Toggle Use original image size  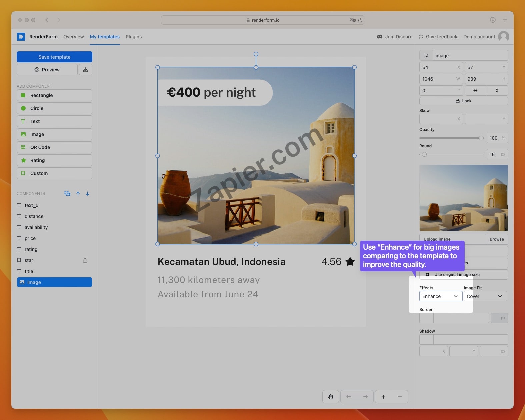[464, 275]
